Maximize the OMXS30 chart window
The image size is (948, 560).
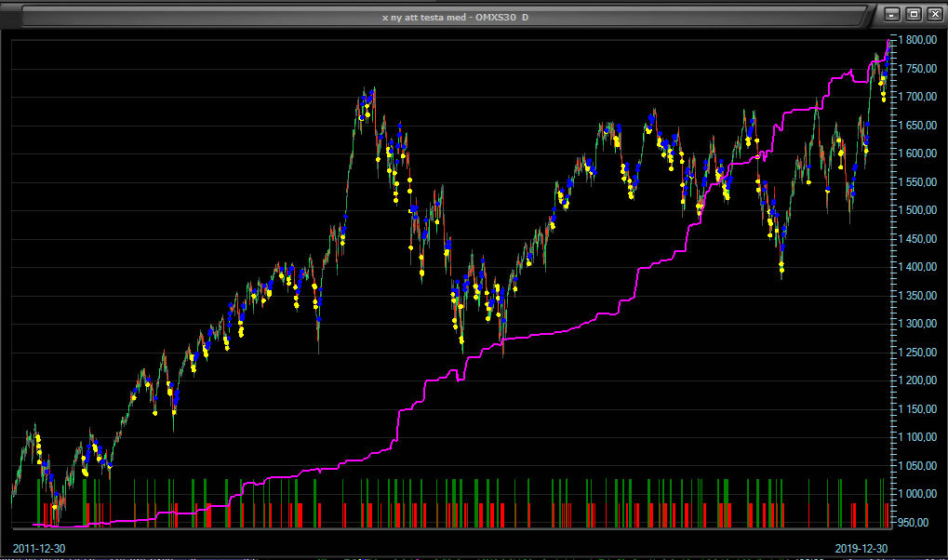pyautogui.click(x=913, y=14)
